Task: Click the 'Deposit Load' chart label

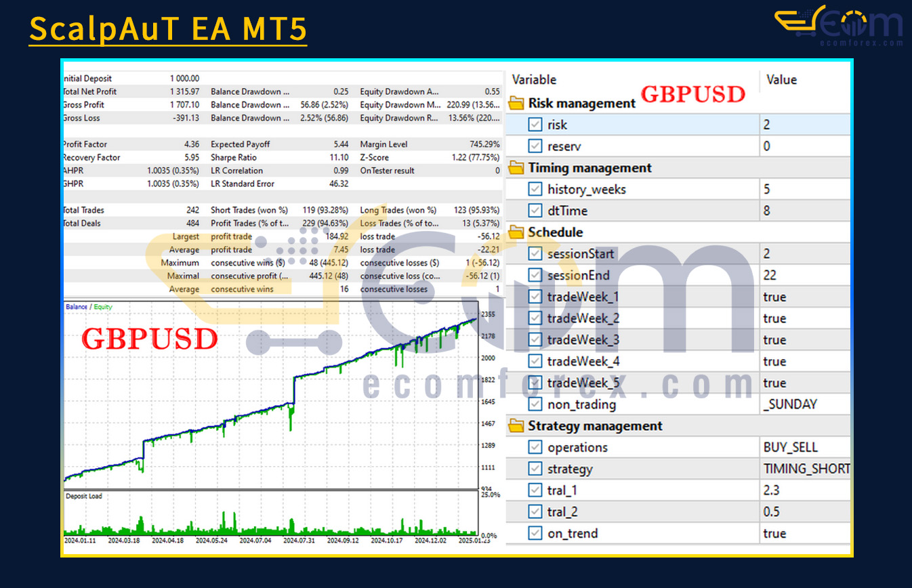Action: (x=84, y=497)
